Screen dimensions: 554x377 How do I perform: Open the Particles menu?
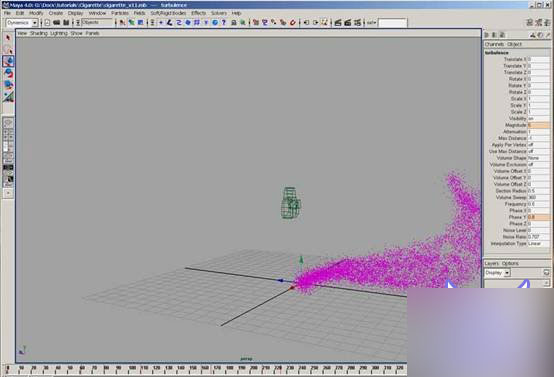[x=120, y=13]
